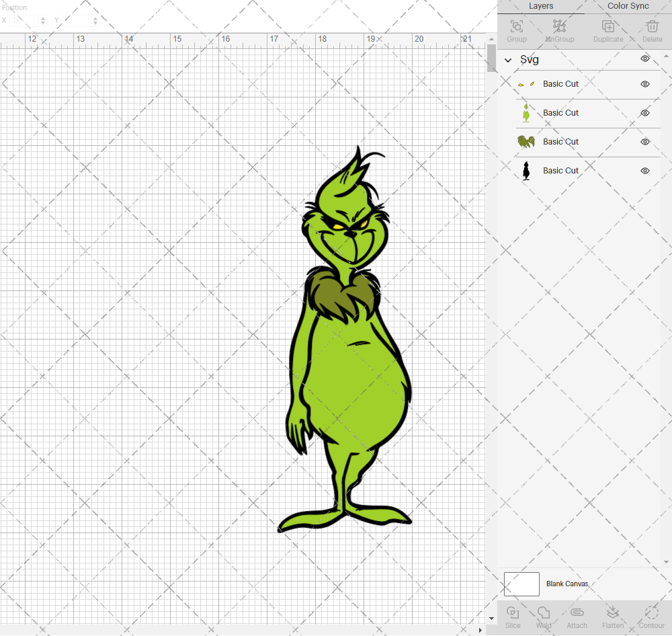Switch to the Color Sync tab
Screen dimensions: 672x636
[628, 6]
